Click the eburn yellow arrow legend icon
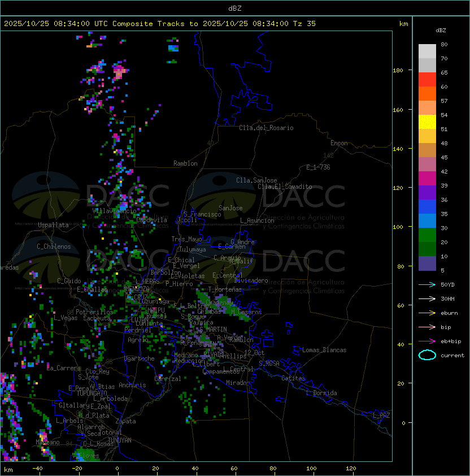 coord(427,313)
